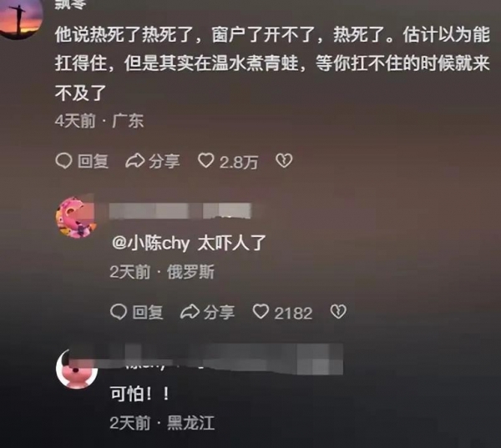
Task: Tap broken heart next to 2182
Action: pyautogui.click(x=338, y=312)
